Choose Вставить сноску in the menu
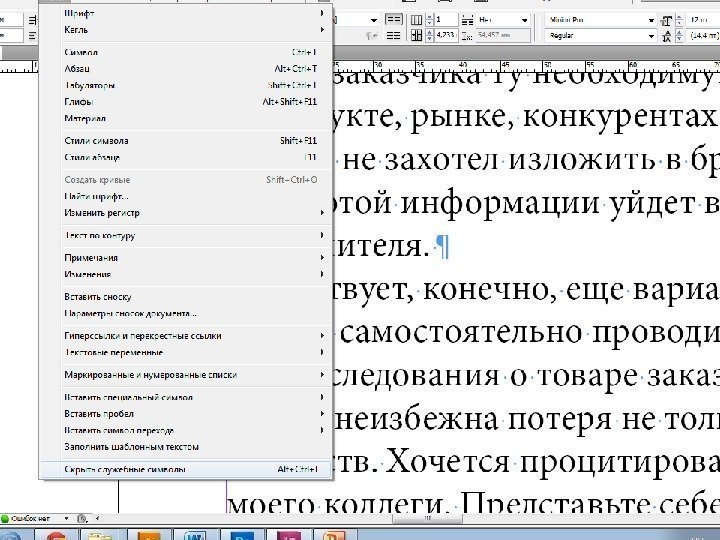 (186, 297)
